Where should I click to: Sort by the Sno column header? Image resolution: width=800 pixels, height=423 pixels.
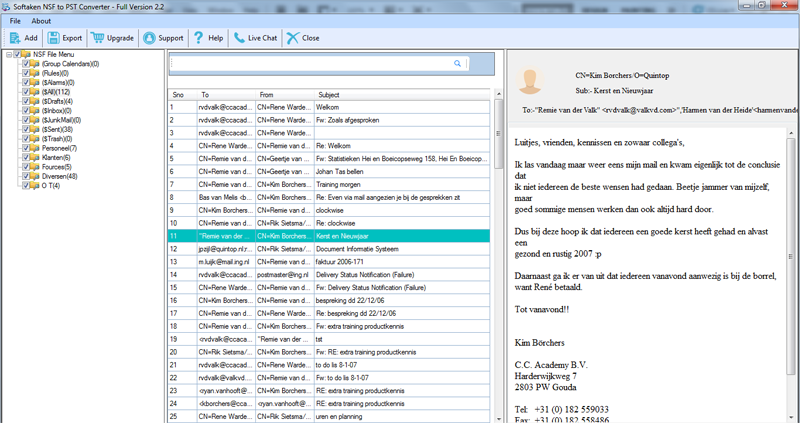pos(183,95)
